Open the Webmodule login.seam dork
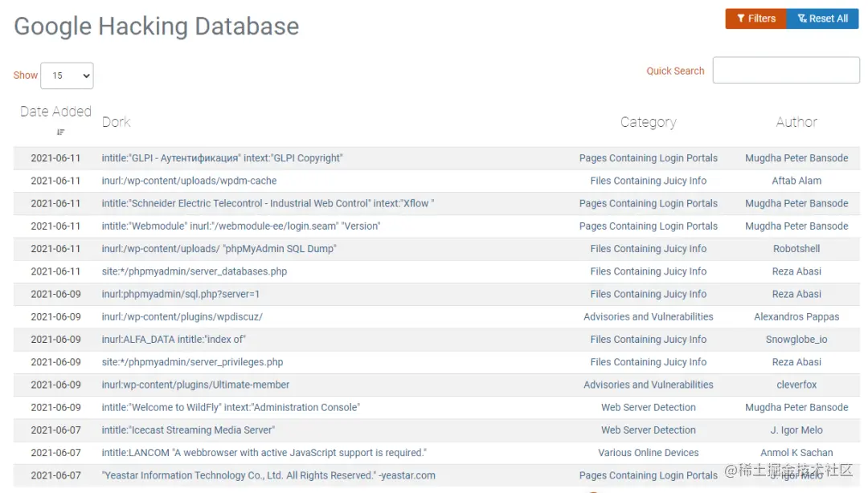 pyautogui.click(x=241, y=226)
